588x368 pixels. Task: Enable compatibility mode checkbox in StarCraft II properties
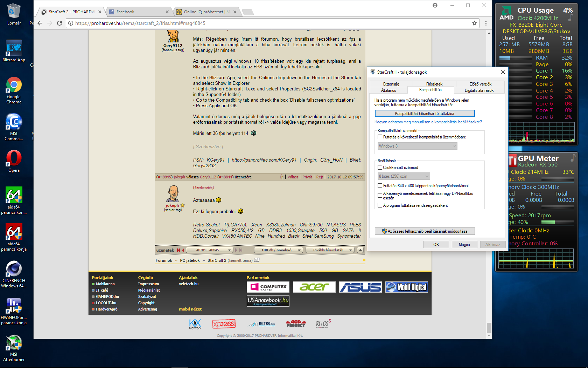point(380,137)
